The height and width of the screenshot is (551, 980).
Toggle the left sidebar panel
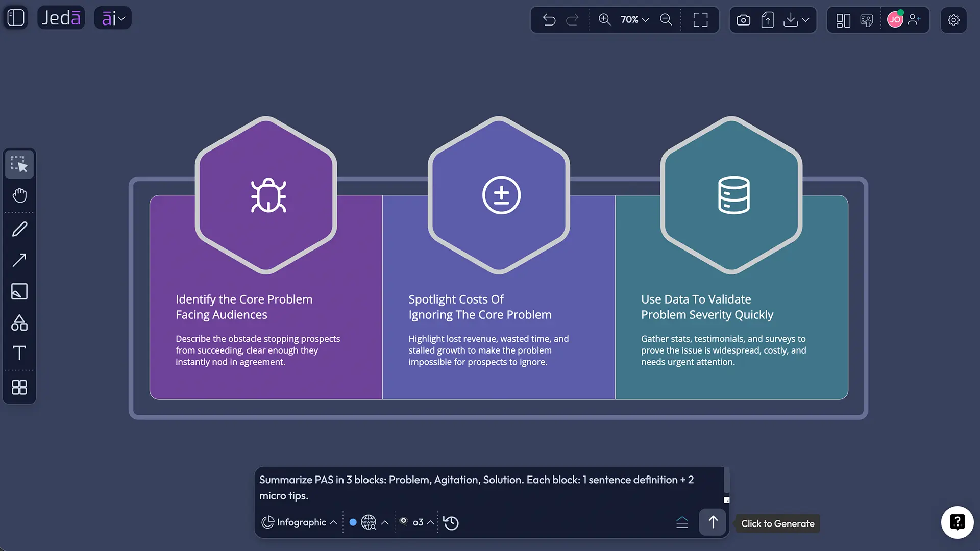(16, 18)
